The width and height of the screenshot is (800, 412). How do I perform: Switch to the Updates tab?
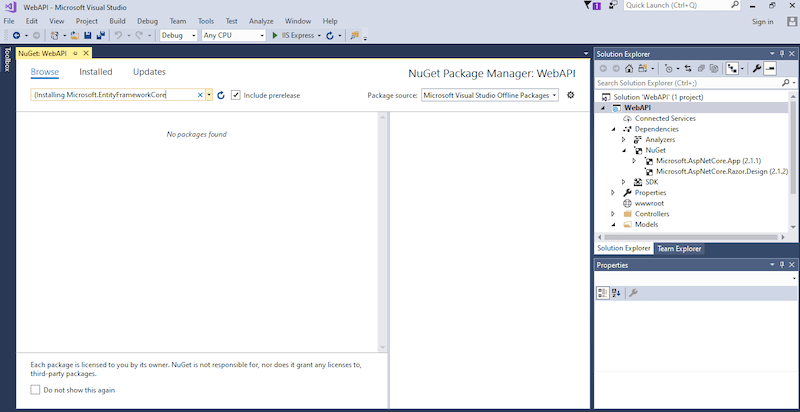149,72
